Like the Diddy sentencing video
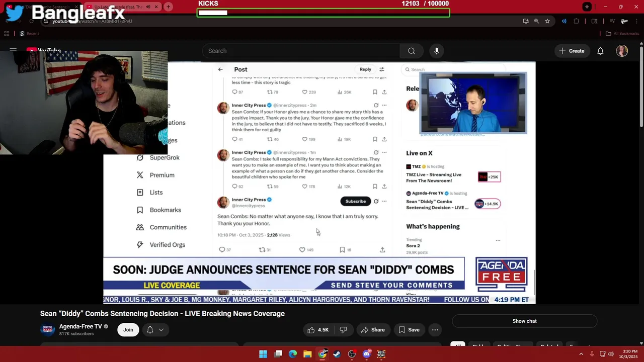Screen dimensions: 644x362 pyautogui.click(x=318, y=330)
